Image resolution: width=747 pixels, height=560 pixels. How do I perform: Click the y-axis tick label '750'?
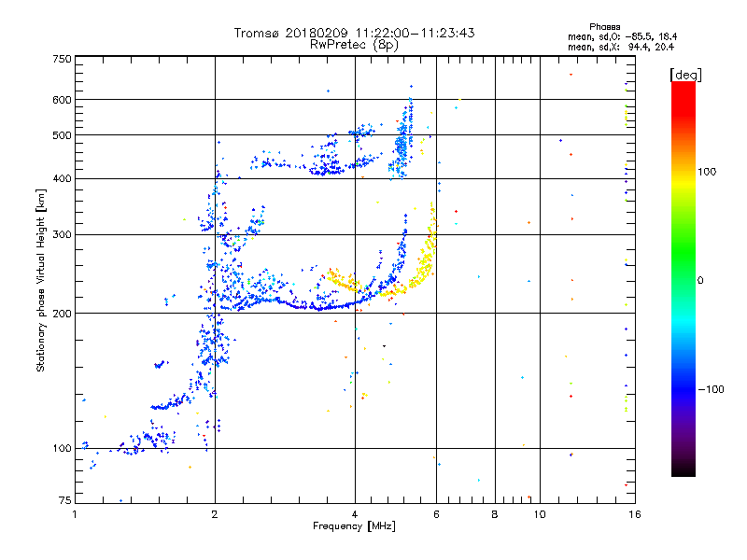63,59
